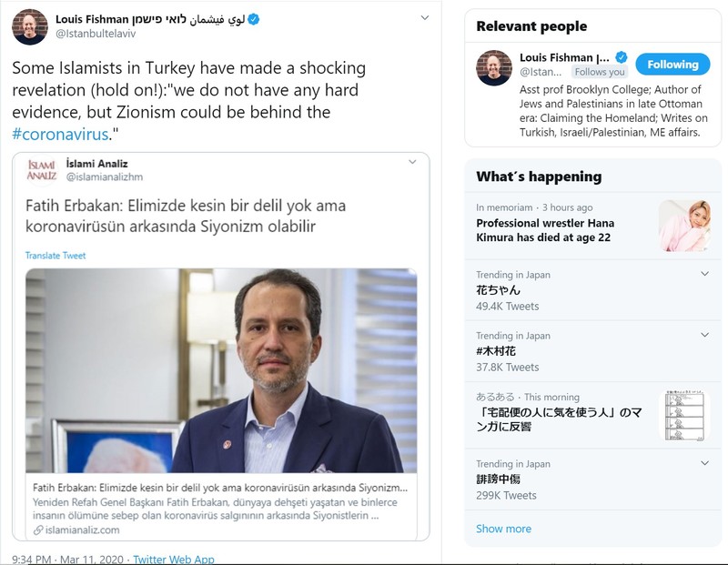Open the Twitter Web App source link

[174, 559]
